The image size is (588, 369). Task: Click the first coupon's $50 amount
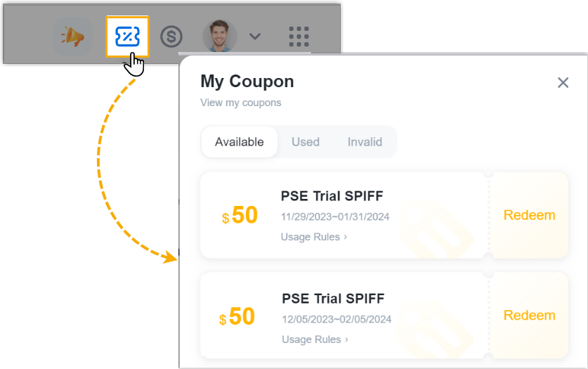pos(240,216)
